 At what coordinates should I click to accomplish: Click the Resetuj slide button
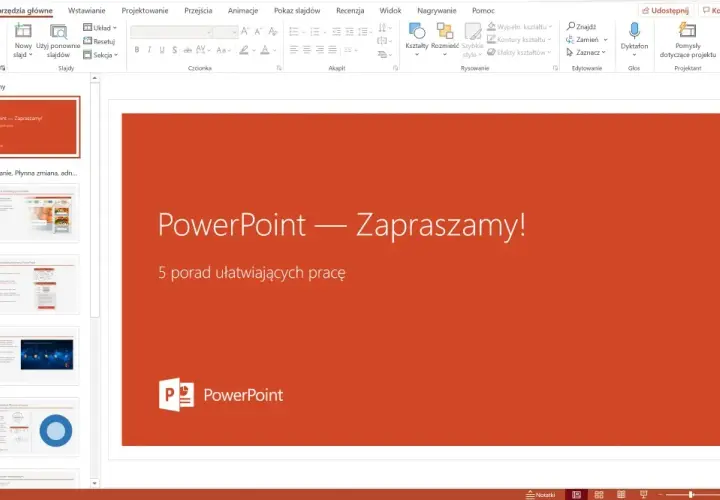(99, 41)
